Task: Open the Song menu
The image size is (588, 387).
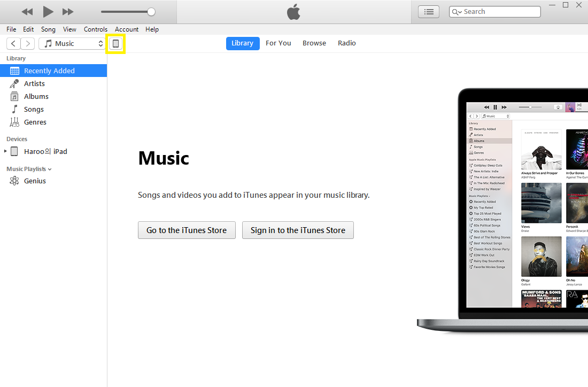Action: (48, 29)
